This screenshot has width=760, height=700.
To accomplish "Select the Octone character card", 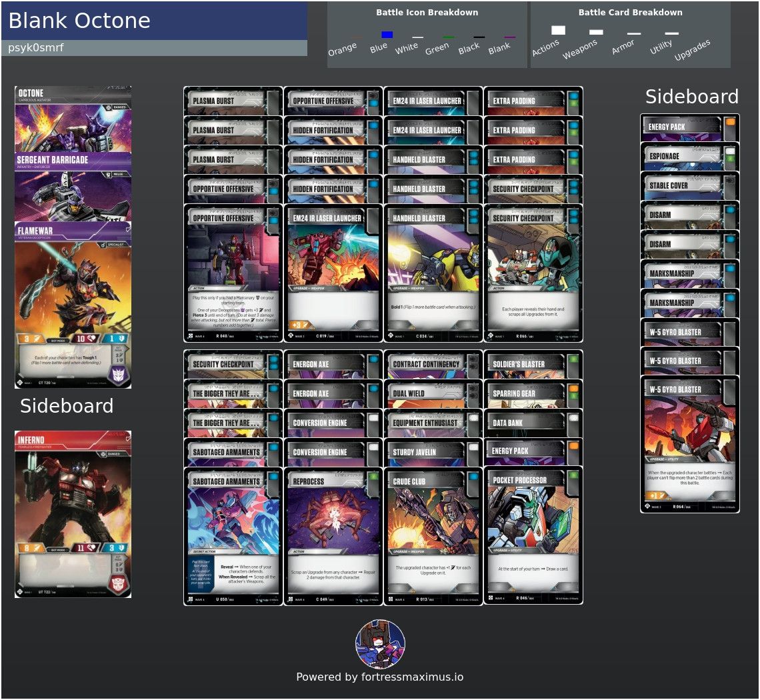I will 73,119.
